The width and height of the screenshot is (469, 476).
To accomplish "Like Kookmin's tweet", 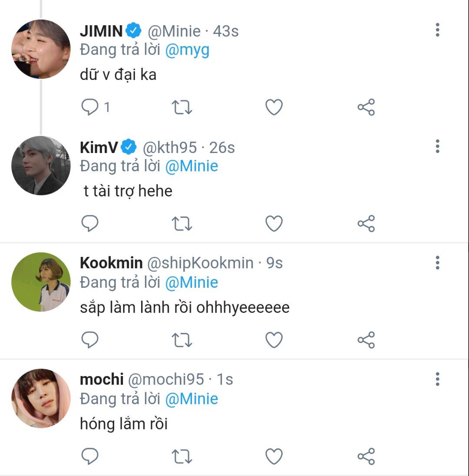I will (x=274, y=340).
